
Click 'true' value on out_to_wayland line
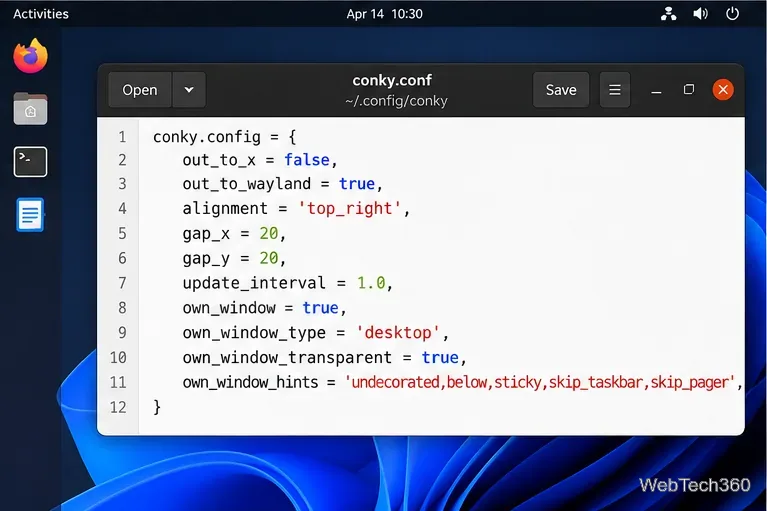(357, 184)
